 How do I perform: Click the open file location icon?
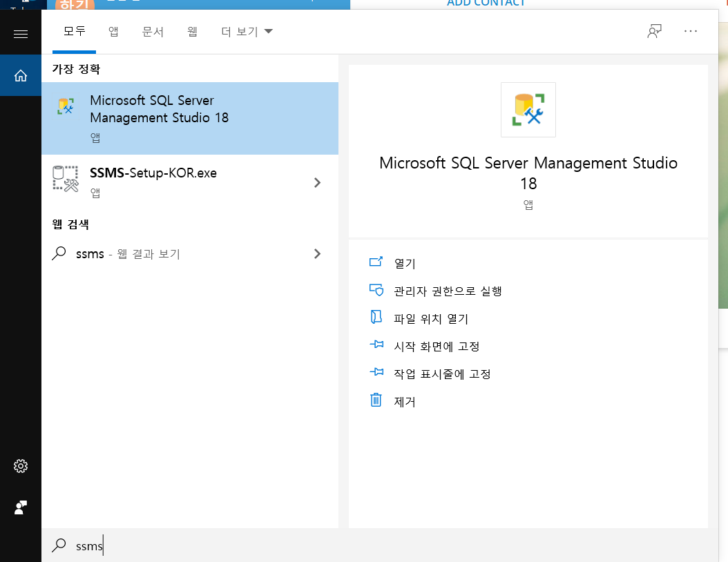tap(376, 317)
